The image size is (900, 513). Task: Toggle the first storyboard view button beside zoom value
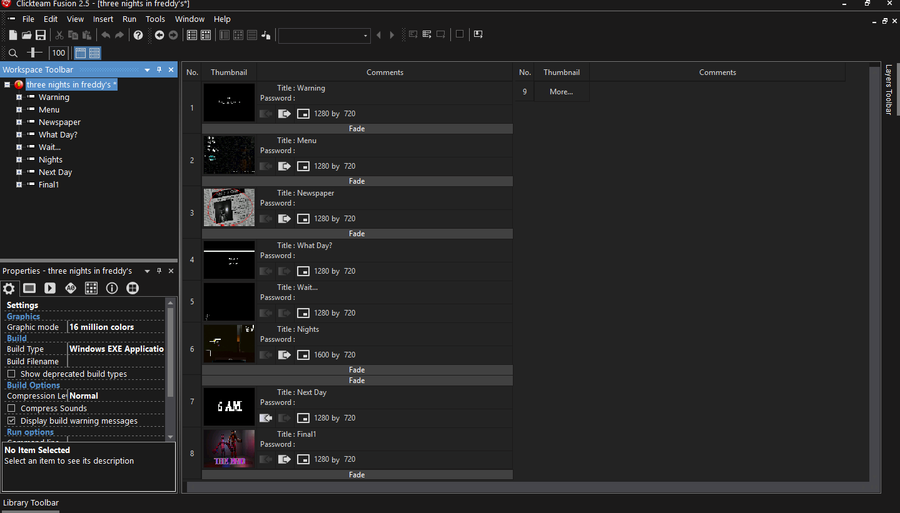(x=80, y=53)
